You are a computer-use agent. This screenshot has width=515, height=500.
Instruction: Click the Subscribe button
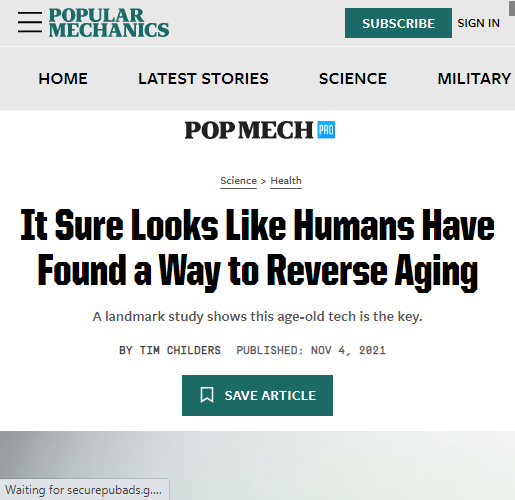click(398, 23)
